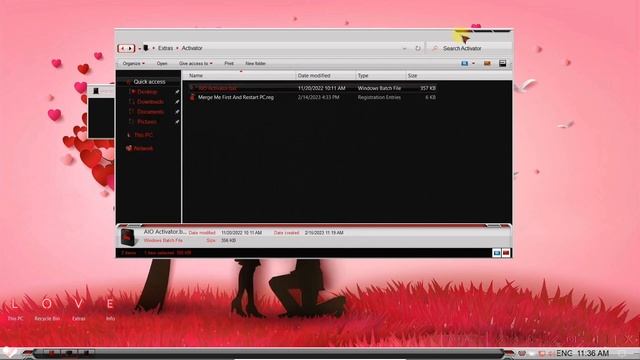Click the Extras breadcrumb segment
This screenshot has height=360, width=640.
(165, 48)
